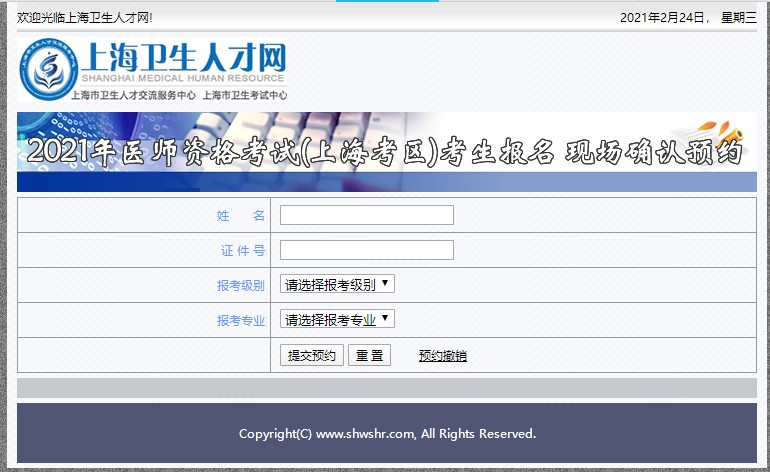Open the 请选择报考级别 dropdown
The height and width of the screenshot is (472, 770).
[x=338, y=284]
